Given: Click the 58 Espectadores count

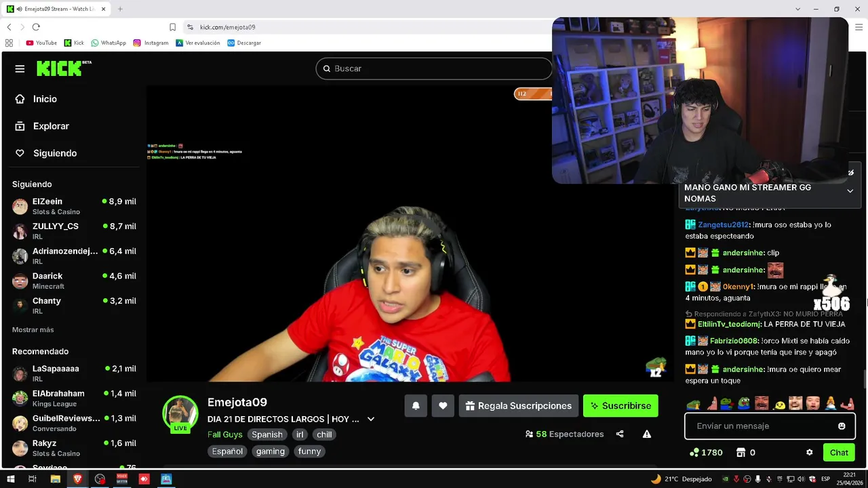Looking at the screenshot, I should point(564,434).
